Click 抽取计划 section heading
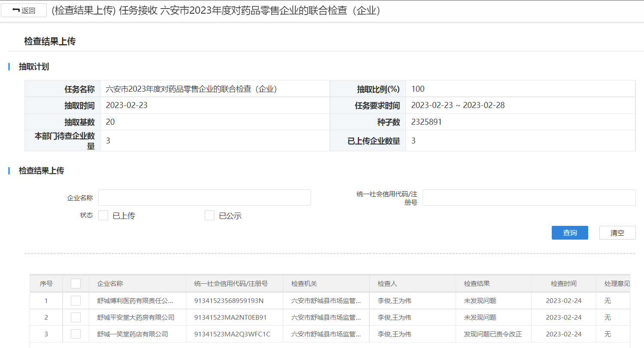Screen dimensions: 644x348 [34, 66]
